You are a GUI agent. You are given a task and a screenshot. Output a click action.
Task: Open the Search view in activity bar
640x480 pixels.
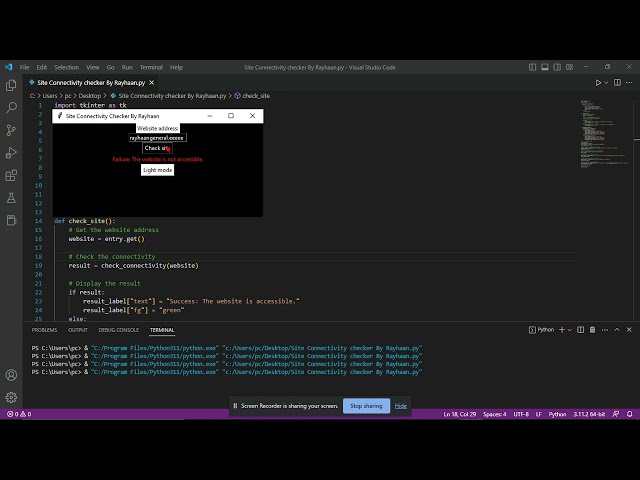point(11,108)
